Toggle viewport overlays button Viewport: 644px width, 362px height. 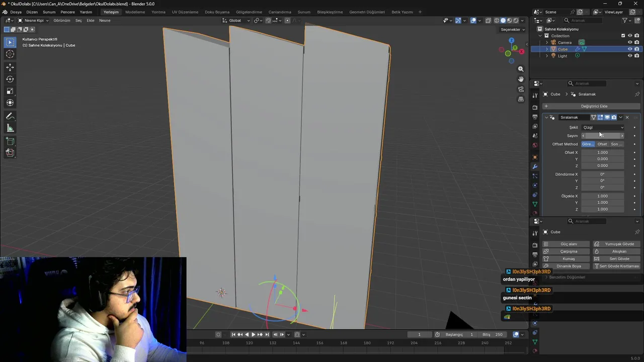pos(473,21)
